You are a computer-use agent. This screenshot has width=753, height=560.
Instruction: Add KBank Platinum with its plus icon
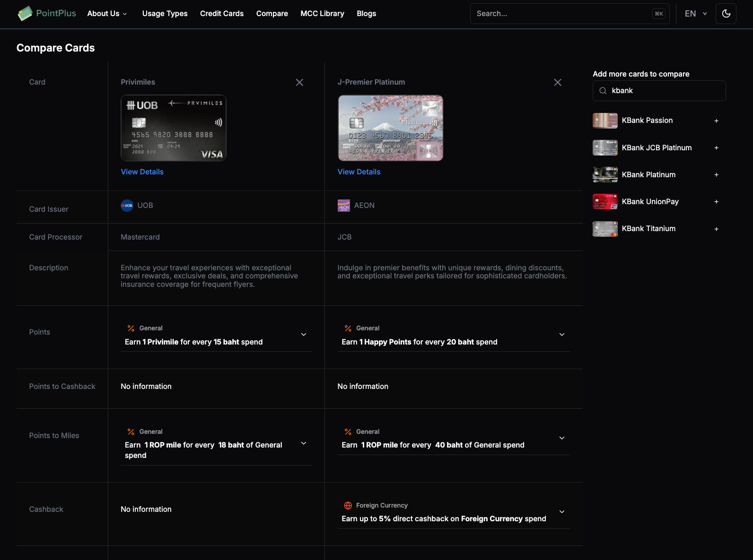[x=716, y=175]
